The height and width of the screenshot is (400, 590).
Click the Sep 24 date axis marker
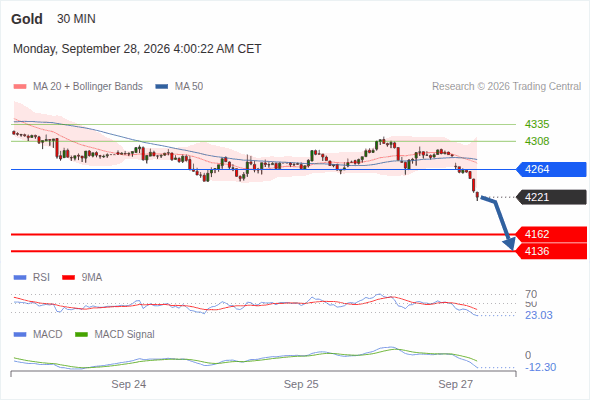(129, 384)
